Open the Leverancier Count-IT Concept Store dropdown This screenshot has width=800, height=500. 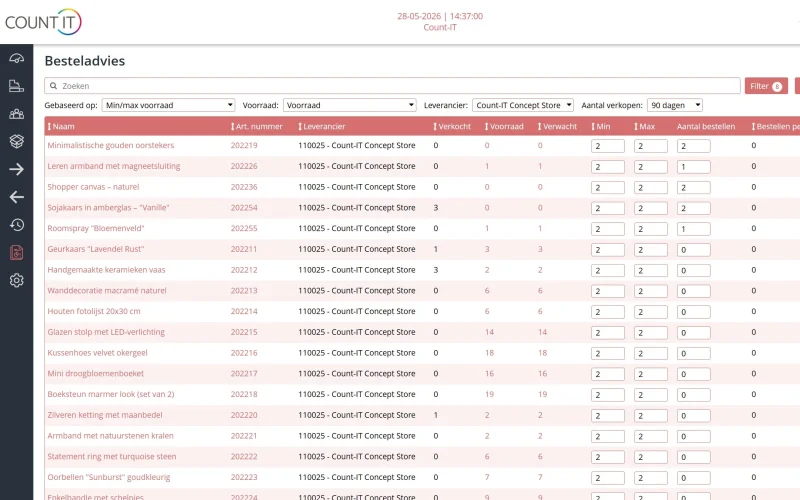523,105
